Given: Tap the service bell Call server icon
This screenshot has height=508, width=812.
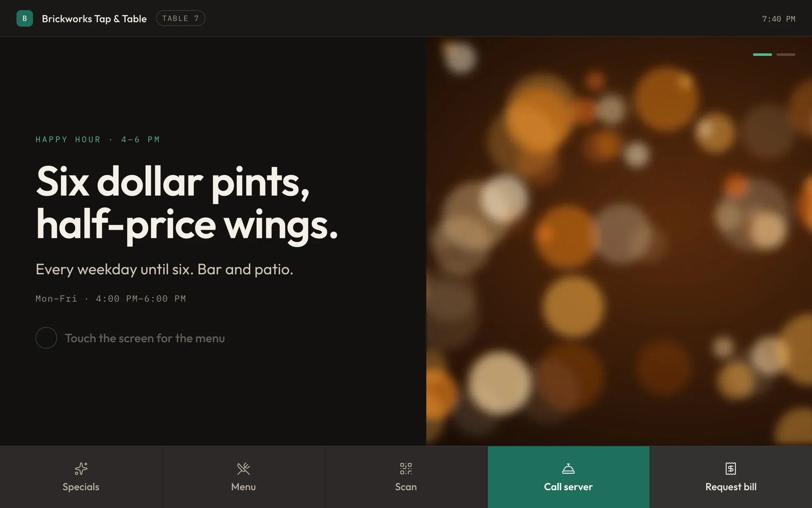Looking at the screenshot, I should (568, 469).
